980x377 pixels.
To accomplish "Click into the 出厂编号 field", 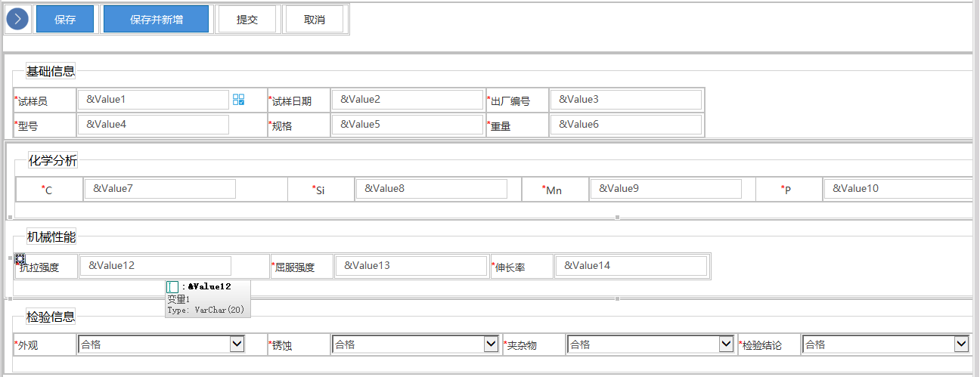I will [x=626, y=100].
